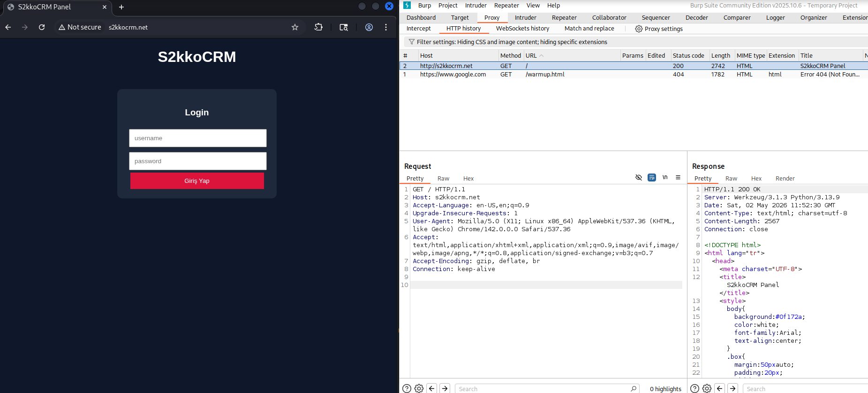Viewport: 868px width, 393px height.
Task: Toggle show newline \n characters in Request
Action: 665,177
